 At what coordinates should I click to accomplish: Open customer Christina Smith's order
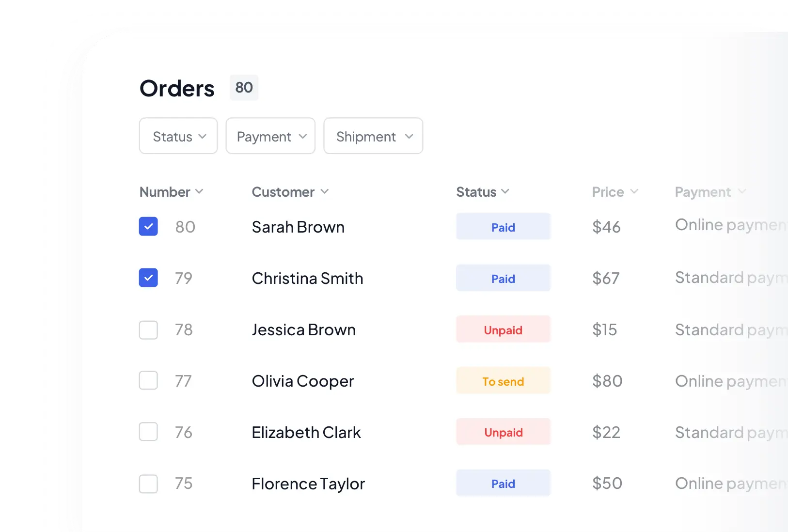307,279
